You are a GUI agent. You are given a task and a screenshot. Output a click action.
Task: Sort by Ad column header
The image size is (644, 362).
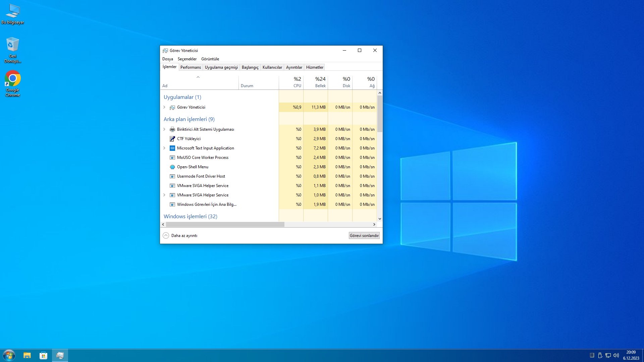click(x=200, y=82)
